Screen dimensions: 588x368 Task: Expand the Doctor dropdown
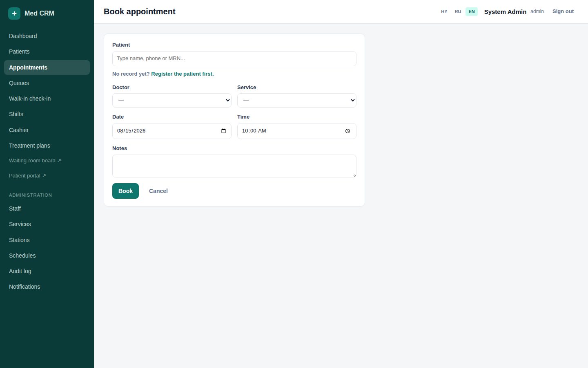[172, 100]
